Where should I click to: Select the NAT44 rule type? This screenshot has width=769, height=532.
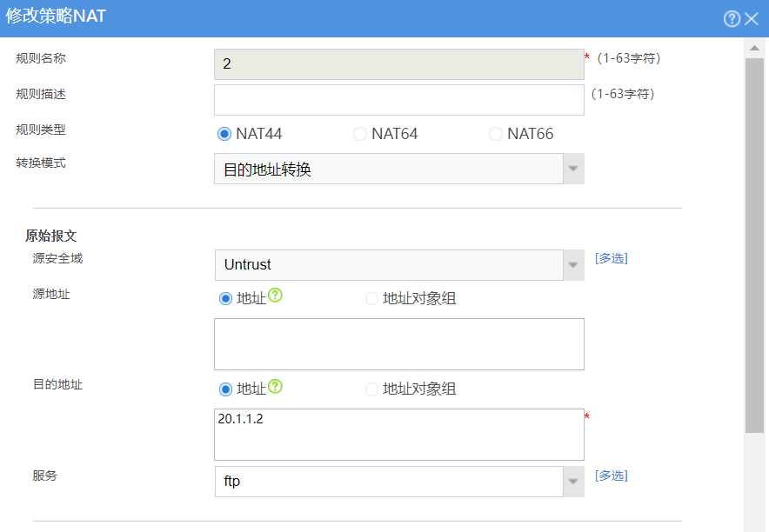click(224, 134)
